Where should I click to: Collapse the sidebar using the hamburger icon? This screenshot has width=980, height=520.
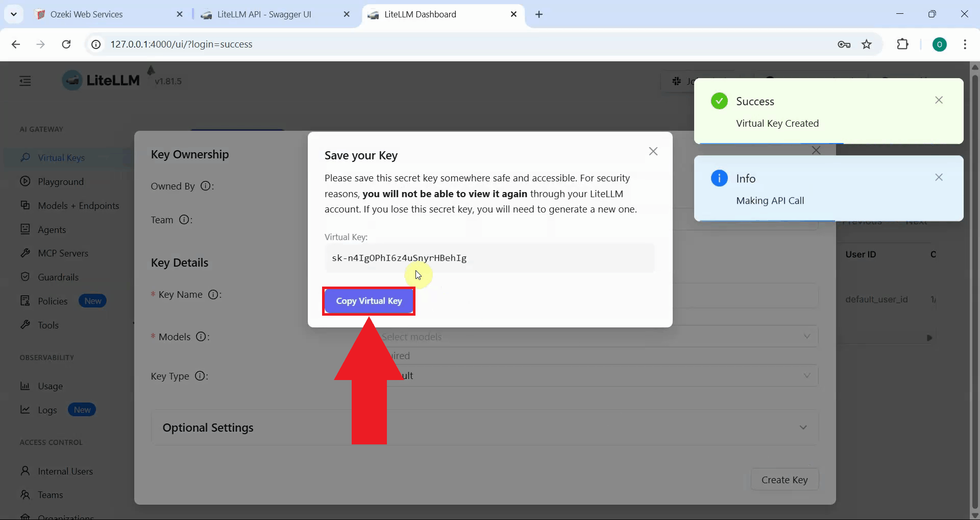tap(25, 81)
